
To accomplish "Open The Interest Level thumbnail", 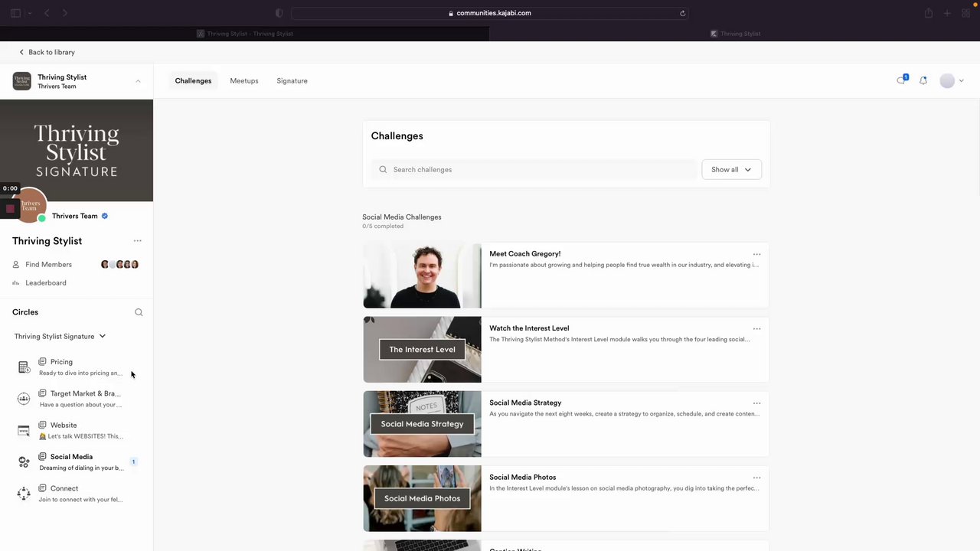I will 423,350.
